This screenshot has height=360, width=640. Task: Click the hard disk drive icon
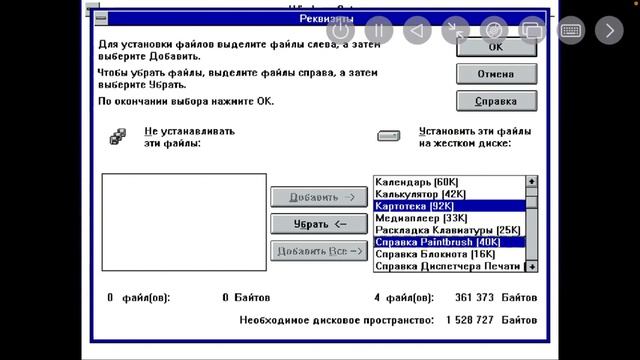pos(389,136)
